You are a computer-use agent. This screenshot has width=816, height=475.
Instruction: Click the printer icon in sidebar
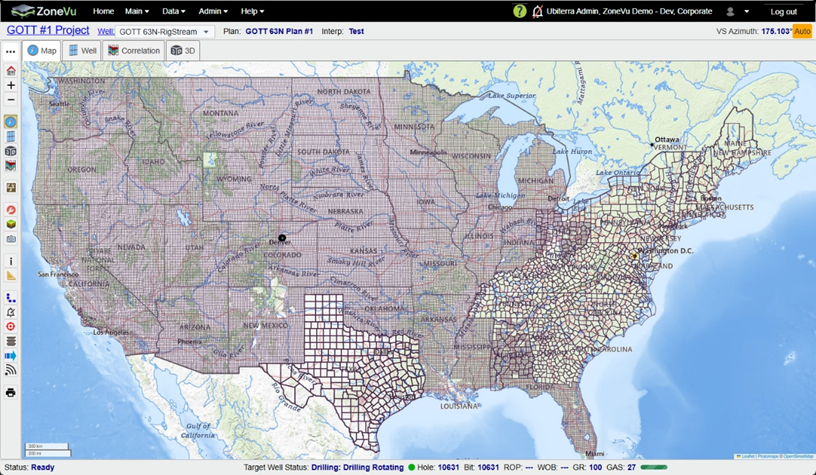point(10,393)
